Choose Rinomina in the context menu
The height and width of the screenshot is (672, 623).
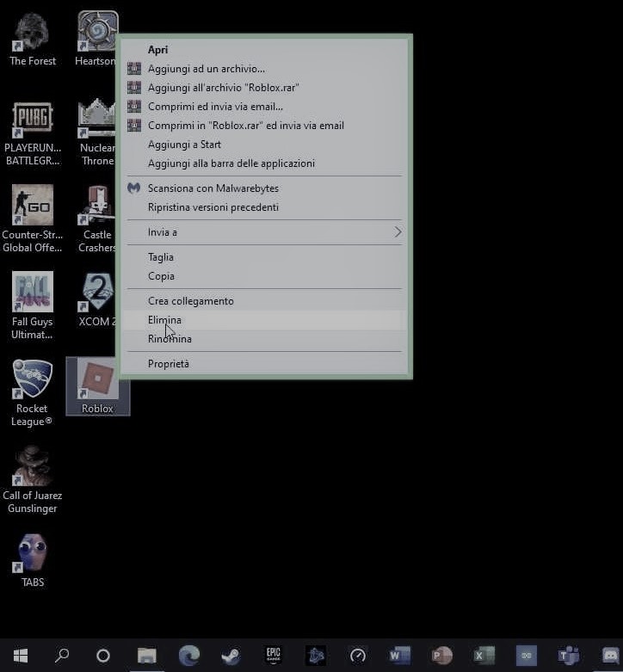[264, 339]
